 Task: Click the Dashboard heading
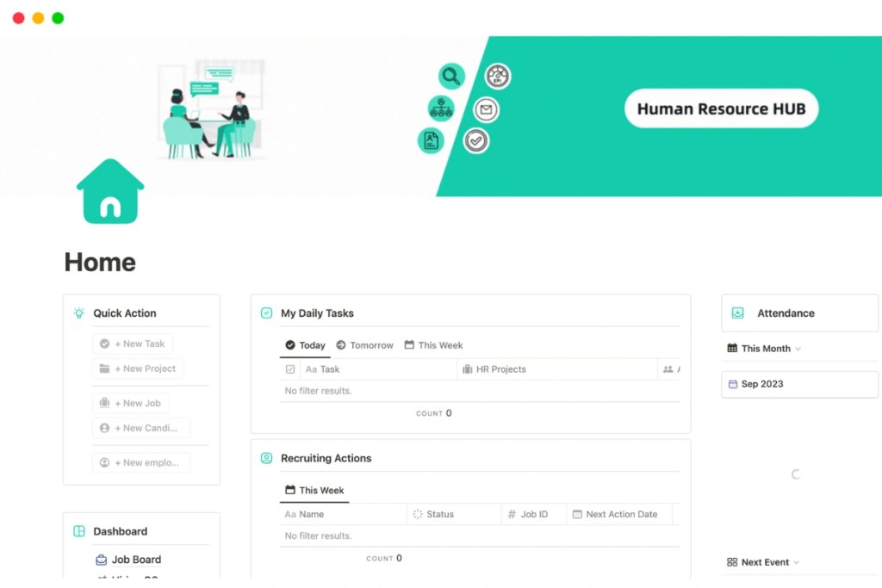point(121,531)
